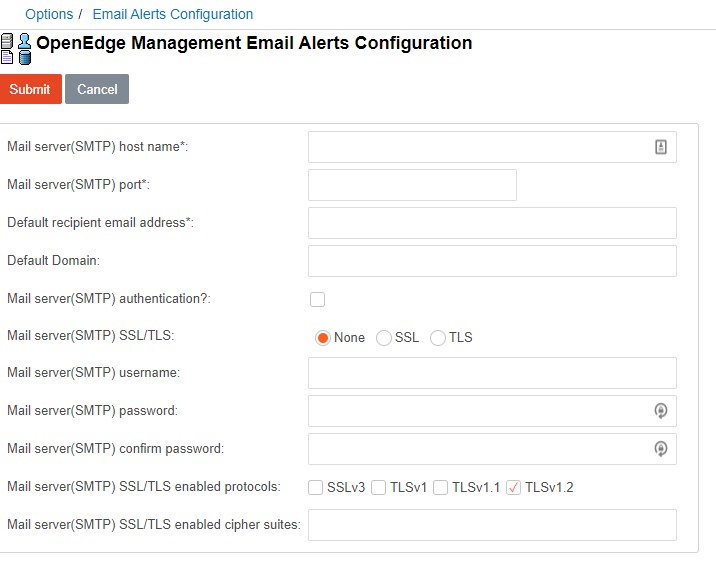Click the password manager icon in SMTP password field
This screenshot has height=571, width=716.
[x=660, y=411]
